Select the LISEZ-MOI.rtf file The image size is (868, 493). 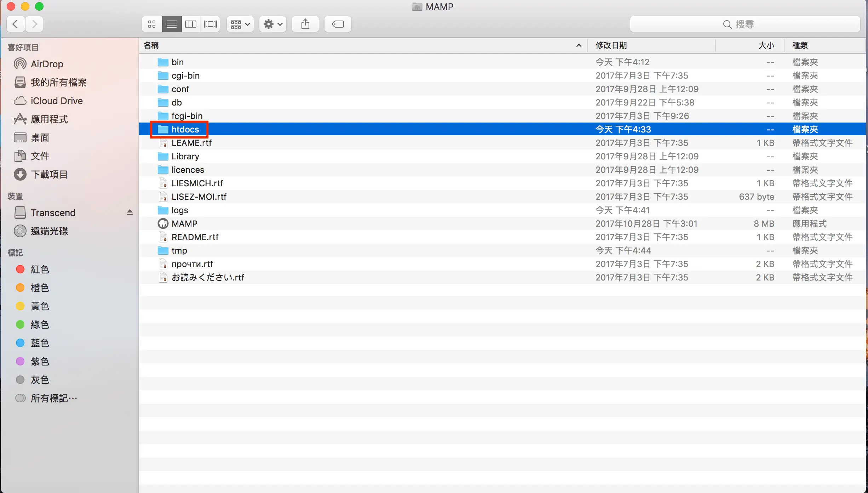point(502,197)
